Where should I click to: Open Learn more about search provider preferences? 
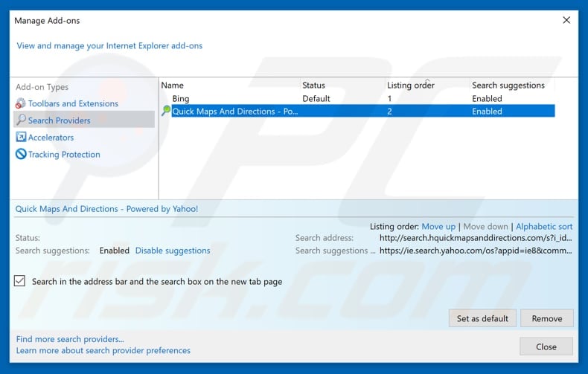point(103,350)
